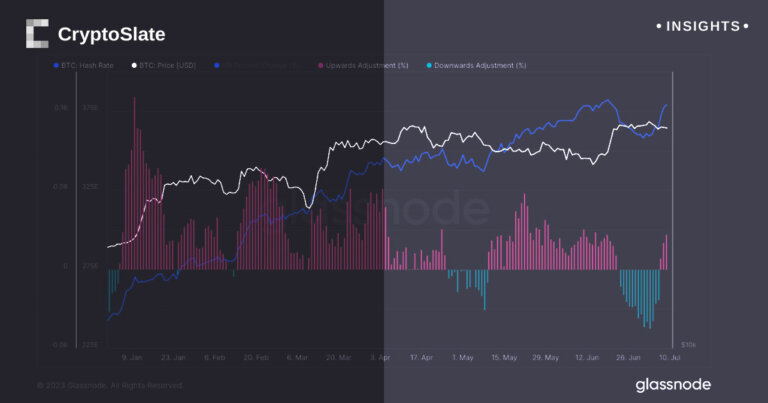
Task: Click the magenta Upwards Adjustment legend dot
Action: [320, 65]
